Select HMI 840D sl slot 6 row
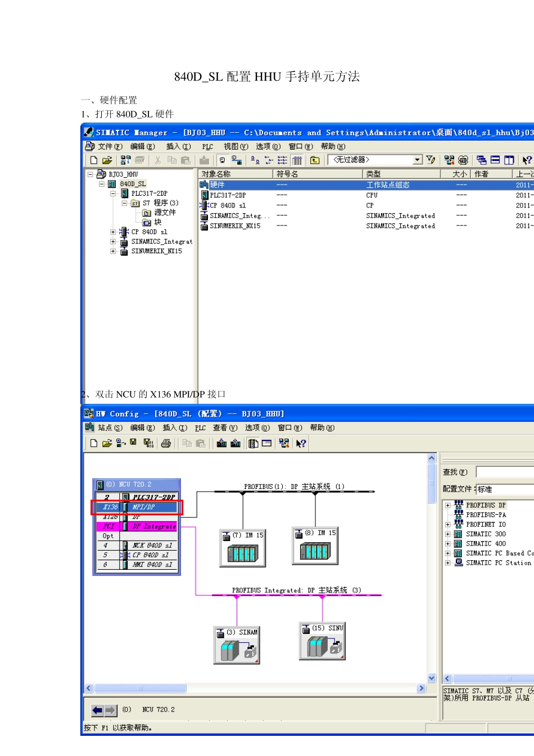This screenshot has height=756, width=534. (x=137, y=565)
